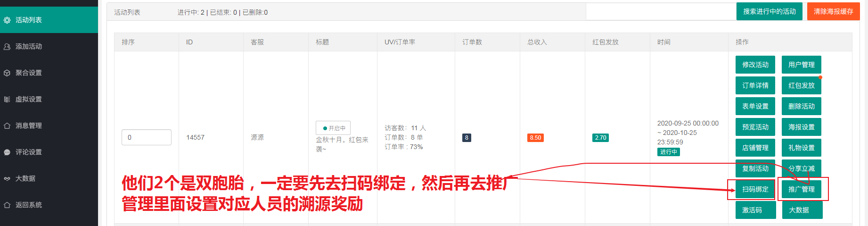Select 大数据 in the left sidebar
The height and width of the screenshot is (226, 868).
pyautogui.click(x=49, y=178)
